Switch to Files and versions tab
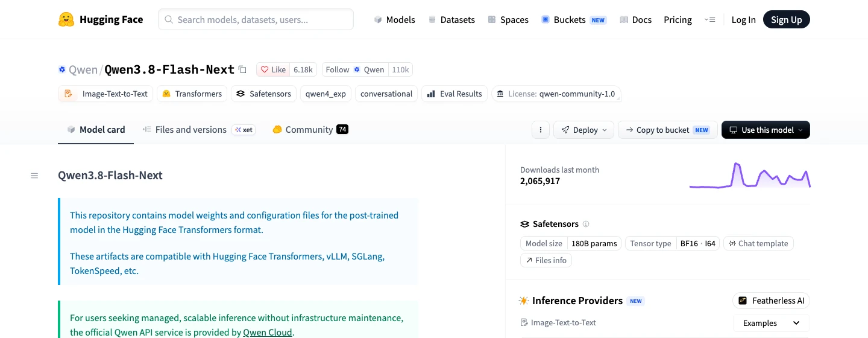This screenshot has width=868, height=338. pos(199,130)
